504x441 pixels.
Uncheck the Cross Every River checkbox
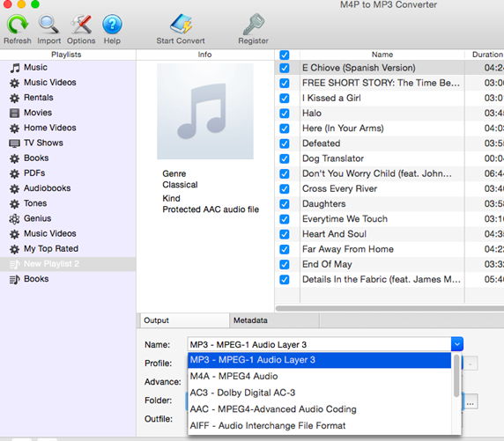[284, 189]
